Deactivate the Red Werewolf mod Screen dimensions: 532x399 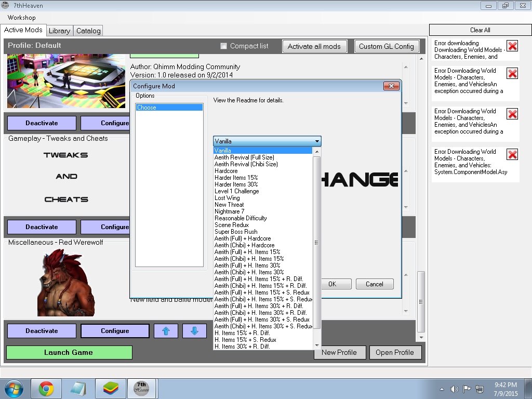[42, 331]
